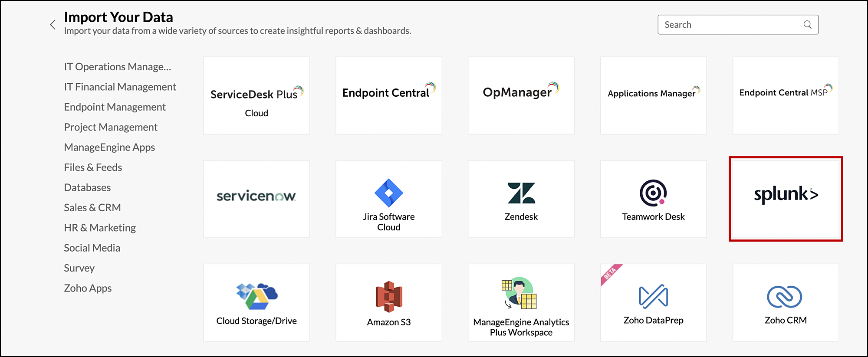This screenshot has height=357, width=868.
Task: Select the Zoho CRM connector
Action: 786,303
